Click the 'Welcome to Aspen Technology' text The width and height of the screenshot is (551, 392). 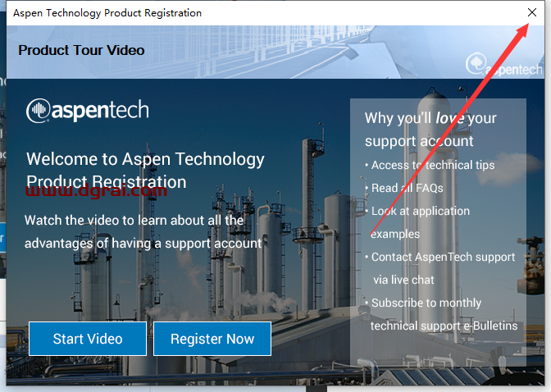pyautogui.click(x=145, y=159)
